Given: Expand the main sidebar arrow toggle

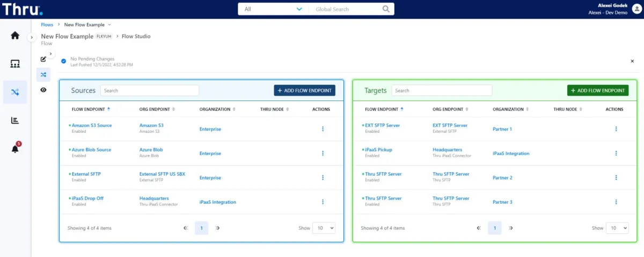Looking at the screenshot, I should 32,37.
